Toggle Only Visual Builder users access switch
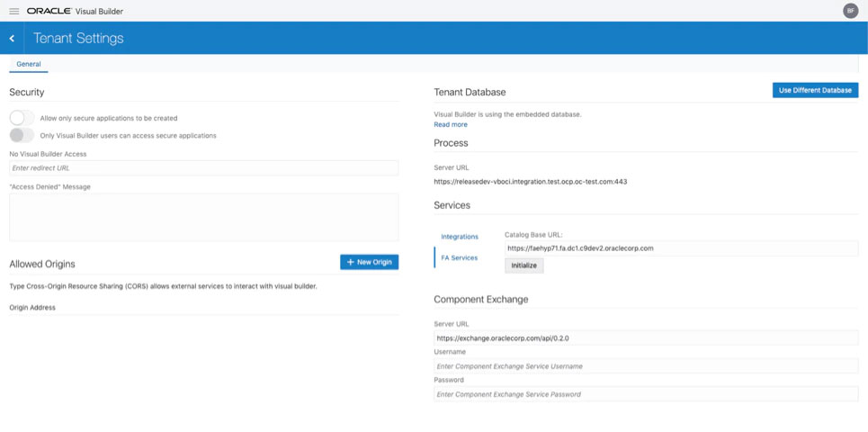Image resolution: width=868 pixels, height=432 pixels. click(x=22, y=135)
